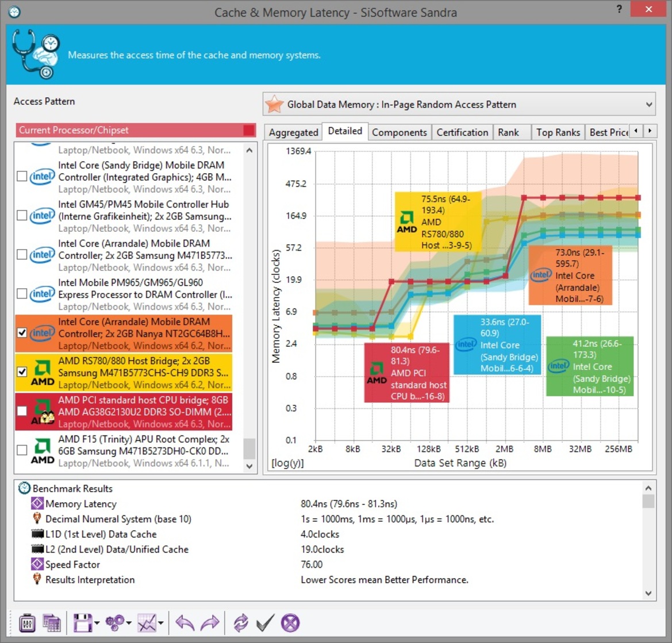Open the Components tab

coord(400,132)
